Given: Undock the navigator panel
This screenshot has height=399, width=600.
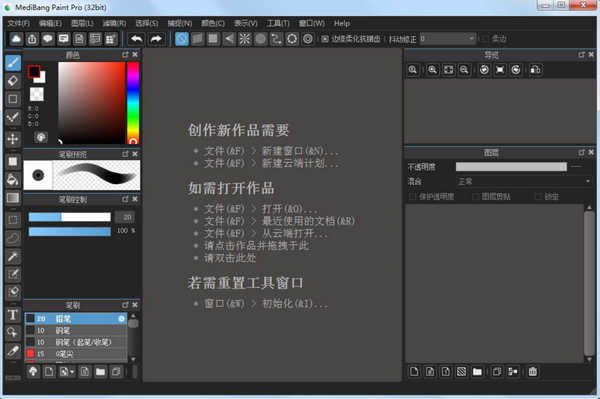Looking at the screenshot, I should (582, 55).
